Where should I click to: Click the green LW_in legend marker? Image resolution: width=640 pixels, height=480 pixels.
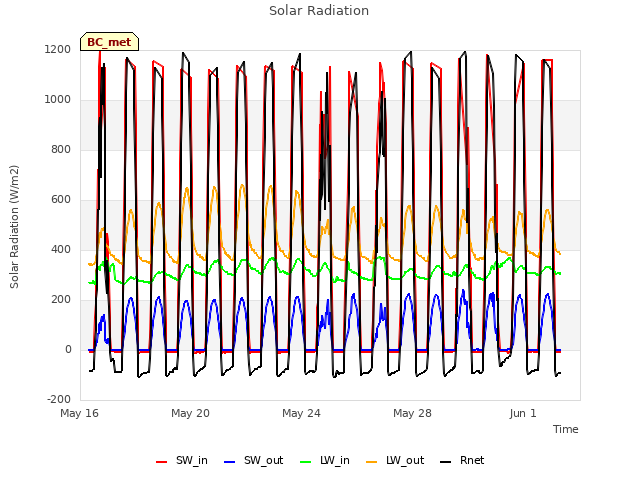pos(306,462)
